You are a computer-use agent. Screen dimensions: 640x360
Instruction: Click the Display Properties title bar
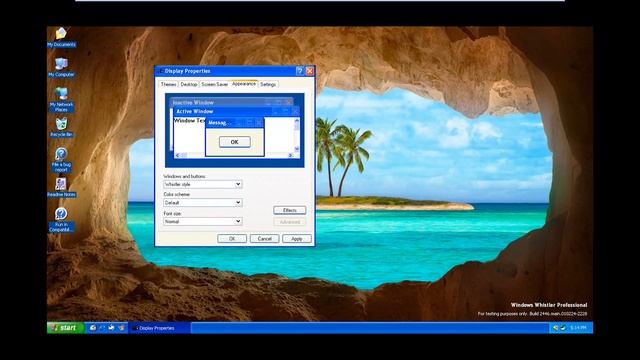(235, 71)
